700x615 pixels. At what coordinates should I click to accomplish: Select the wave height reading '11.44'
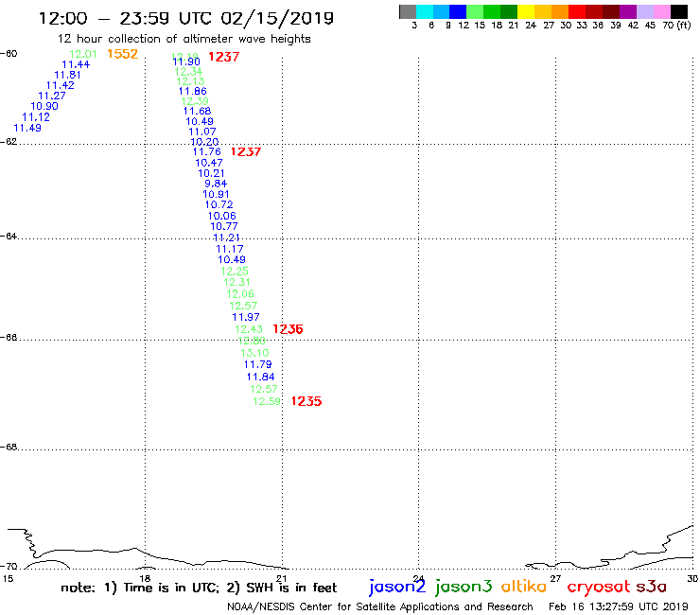pyautogui.click(x=76, y=64)
